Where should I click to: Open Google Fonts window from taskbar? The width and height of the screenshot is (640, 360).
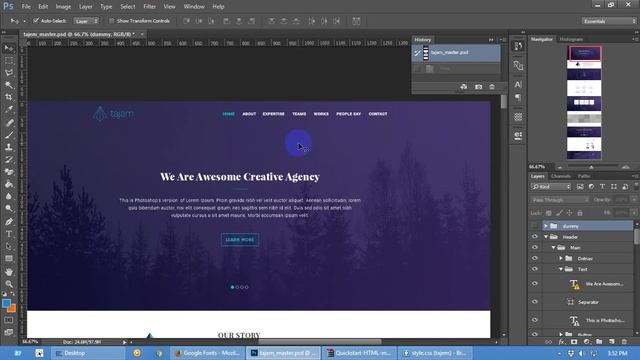click(x=207, y=353)
